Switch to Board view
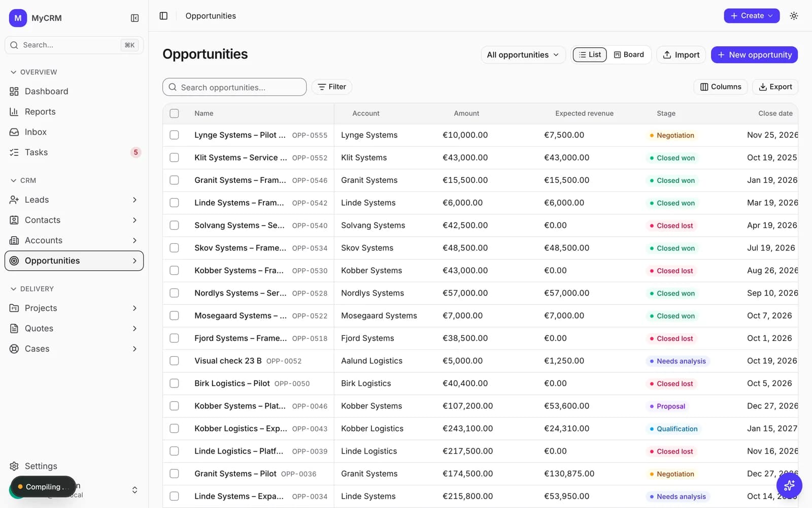This screenshot has height=508, width=812. click(629, 55)
